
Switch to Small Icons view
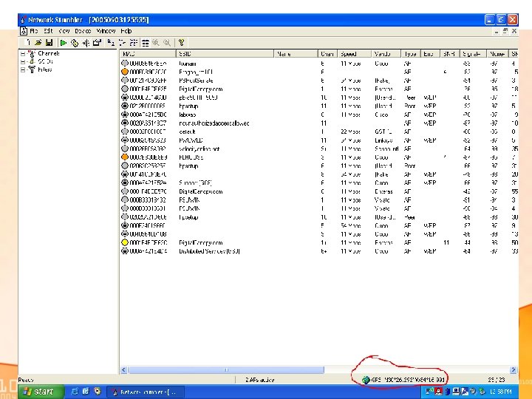(x=123, y=43)
